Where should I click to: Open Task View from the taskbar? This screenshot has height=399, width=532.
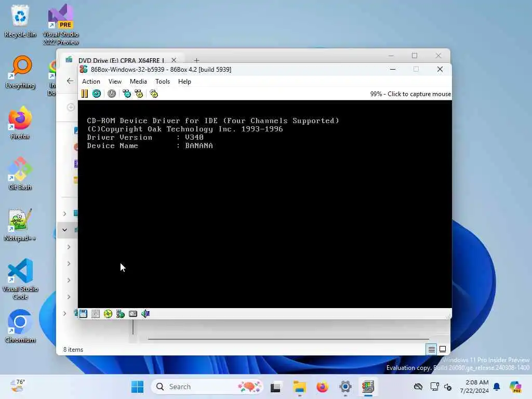click(275, 387)
